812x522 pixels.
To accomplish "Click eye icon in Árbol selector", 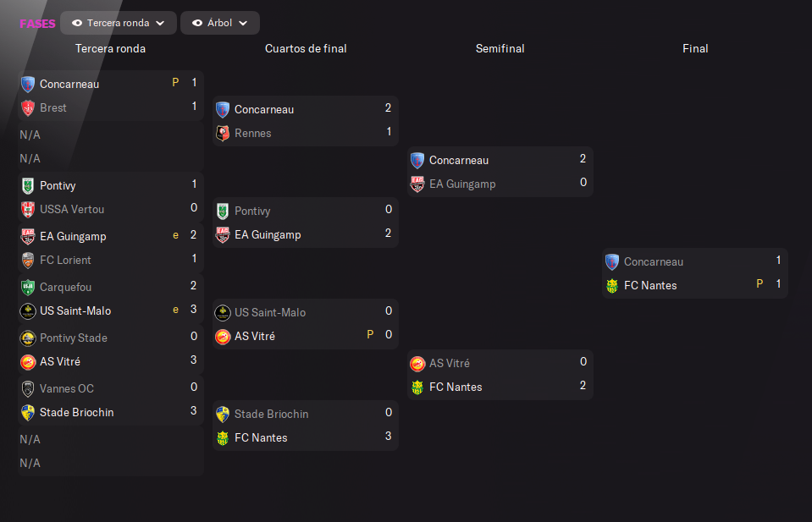I will coord(197,23).
